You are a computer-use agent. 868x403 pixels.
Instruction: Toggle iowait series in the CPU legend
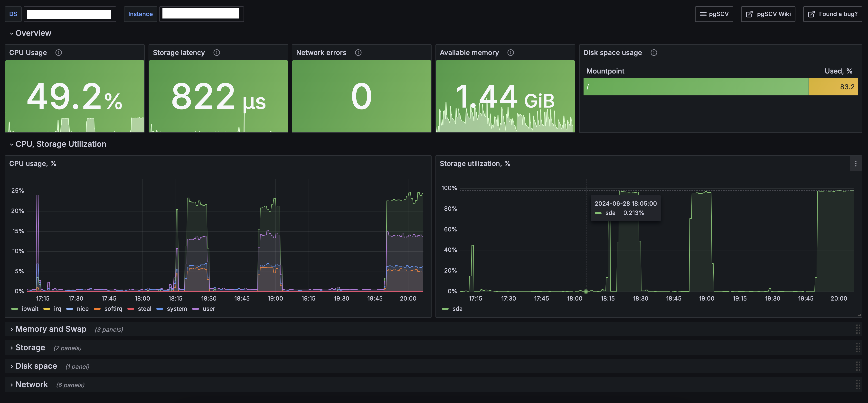[30, 309]
